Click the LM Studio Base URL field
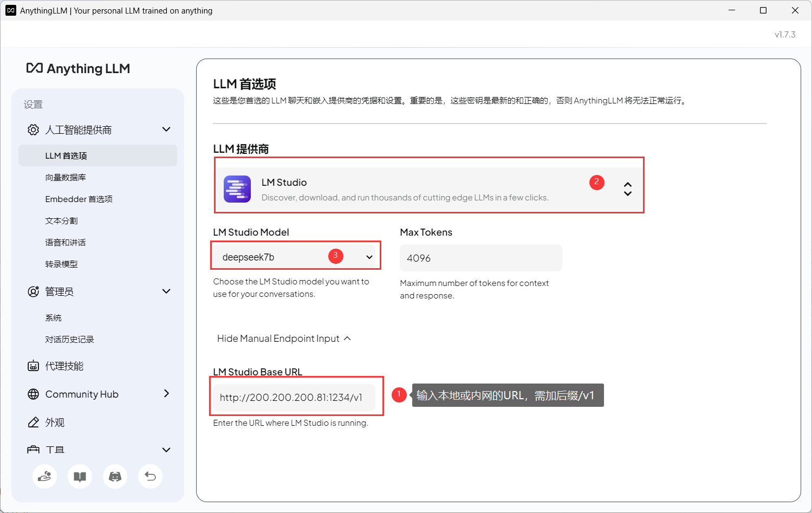The height and width of the screenshot is (513, 812). pyautogui.click(x=294, y=397)
